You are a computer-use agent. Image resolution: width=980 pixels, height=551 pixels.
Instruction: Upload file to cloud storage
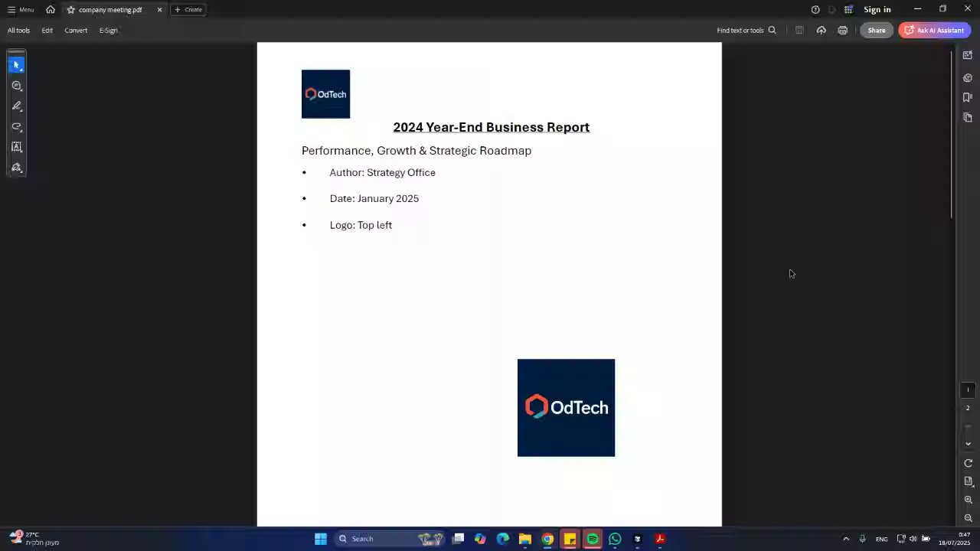pos(821,31)
